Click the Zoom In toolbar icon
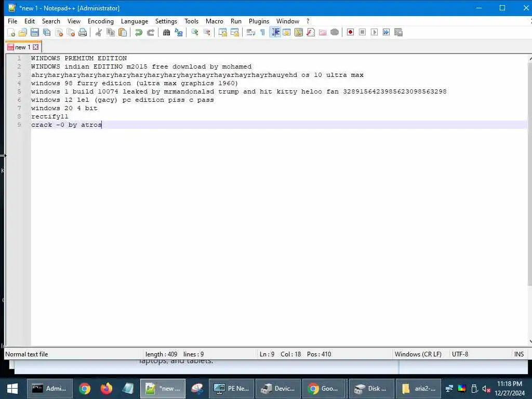Screen dimensions: 532x399 (x=195, y=32)
